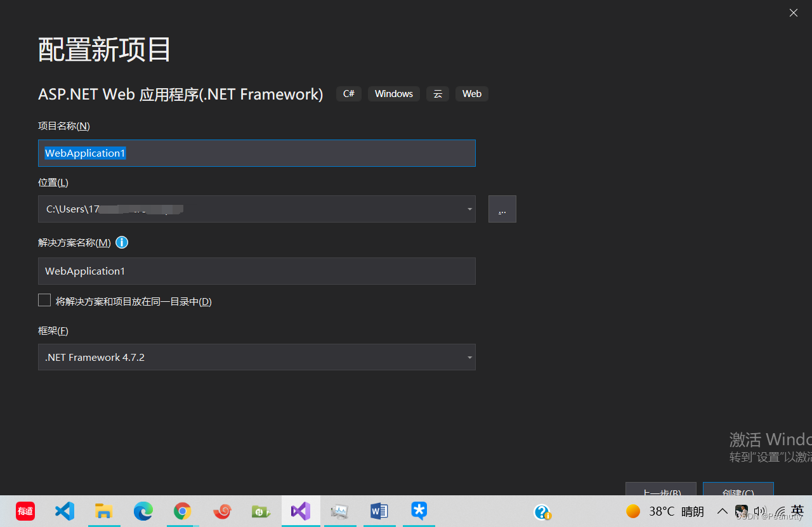Click the 上一步(B) button
The width and height of the screenshot is (812, 527).
point(660,493)
